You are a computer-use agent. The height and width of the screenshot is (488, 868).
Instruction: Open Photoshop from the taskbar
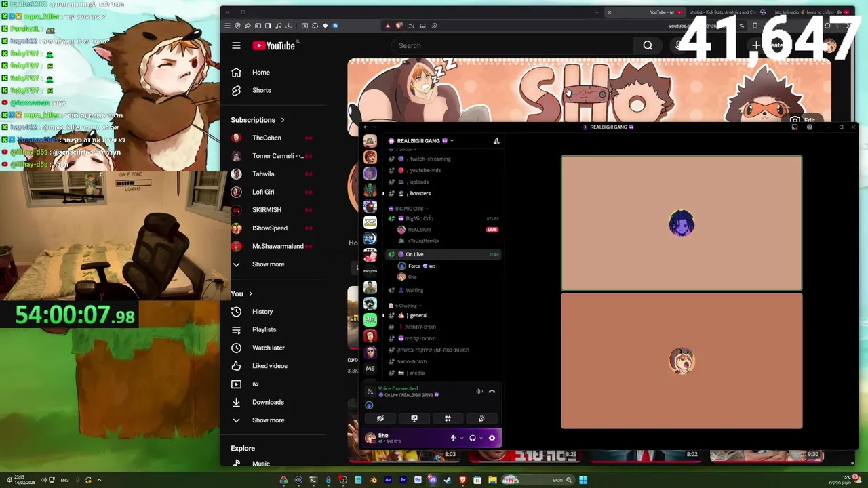(x=418, y=480)
